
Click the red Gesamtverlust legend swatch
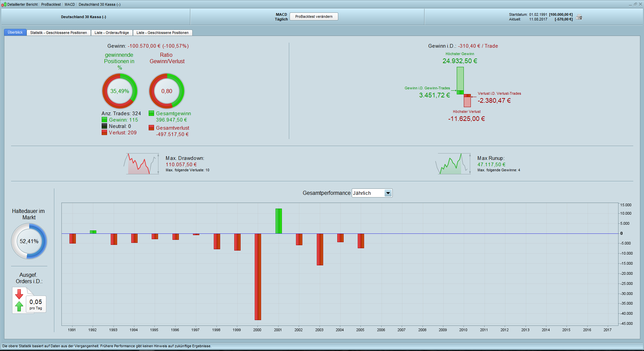151,128
